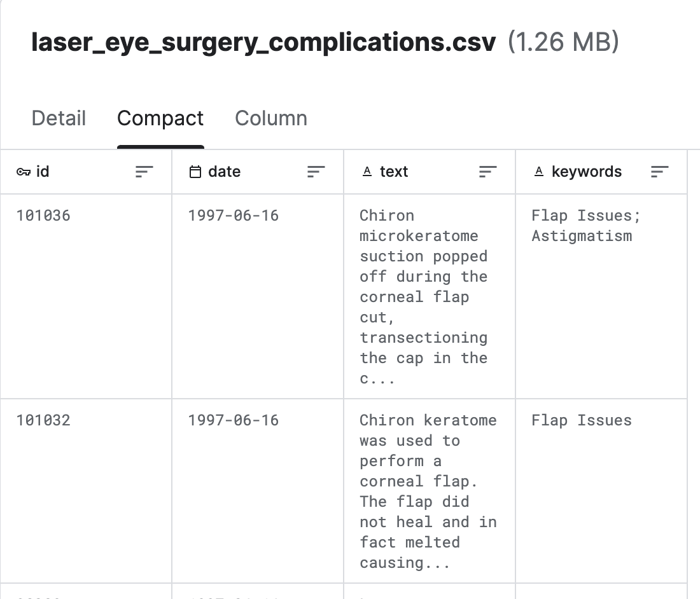Image resolution: width=700 pixels, height=599 pixels.
Task: Click the key icon beside id header
Action: point(24,172)
